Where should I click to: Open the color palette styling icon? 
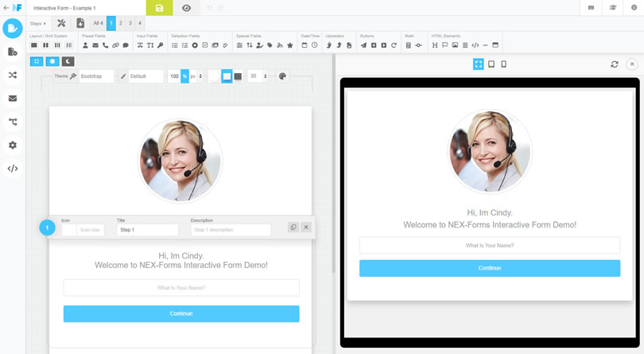(x=282, y=76)
